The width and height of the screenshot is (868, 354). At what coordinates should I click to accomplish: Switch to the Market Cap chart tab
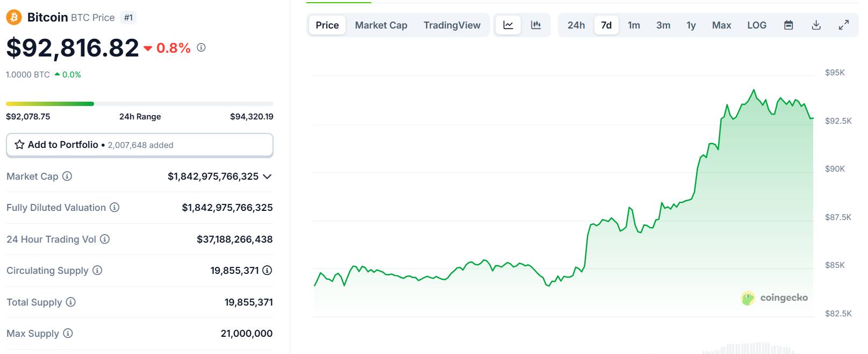pyautogui.click(x=381, y=25)
